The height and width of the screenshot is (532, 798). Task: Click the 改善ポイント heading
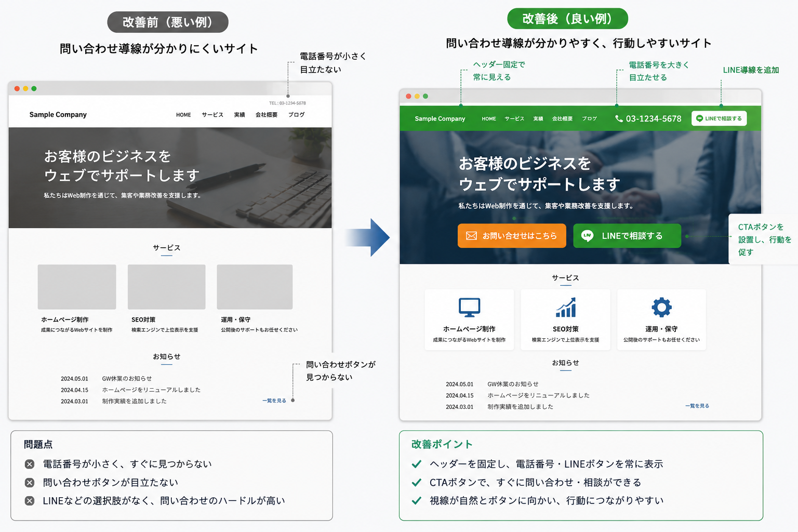442,444
